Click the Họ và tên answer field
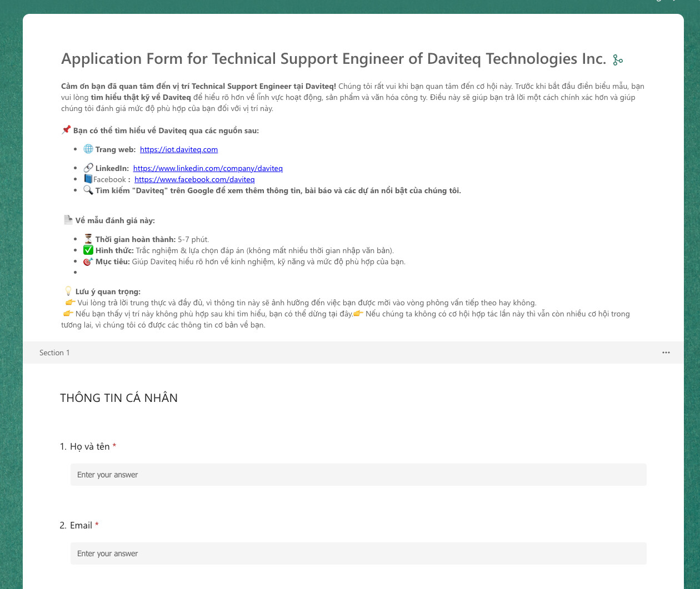 coord(358,475)
